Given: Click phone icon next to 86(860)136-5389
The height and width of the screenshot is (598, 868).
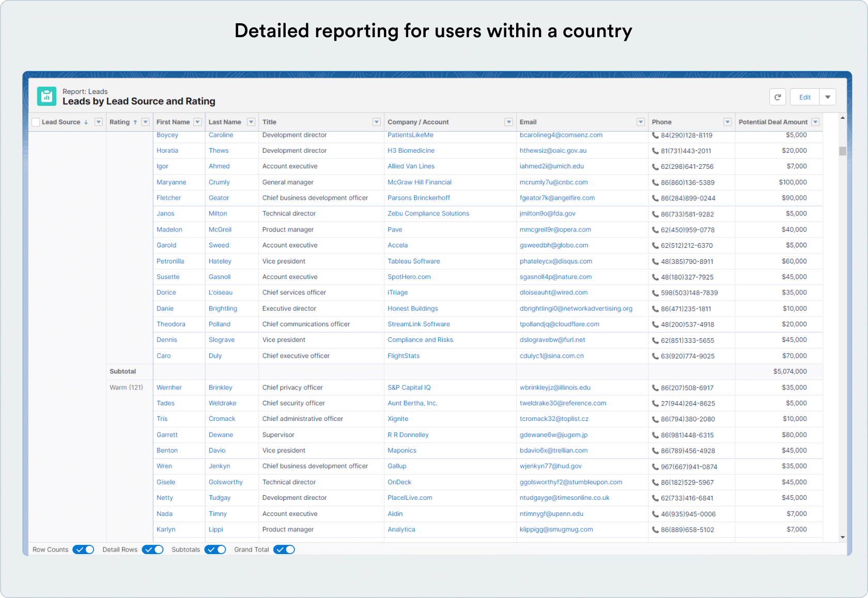Looking at the screenshot, I should 655,183.
